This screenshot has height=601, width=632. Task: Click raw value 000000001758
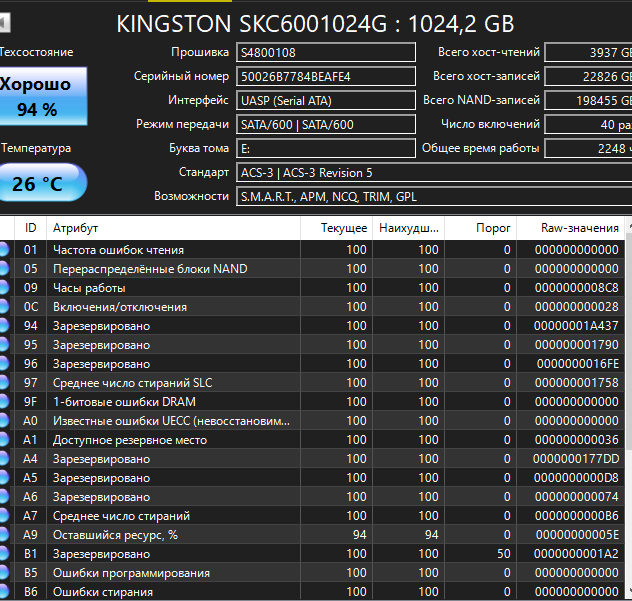click(x=576, y=383)
